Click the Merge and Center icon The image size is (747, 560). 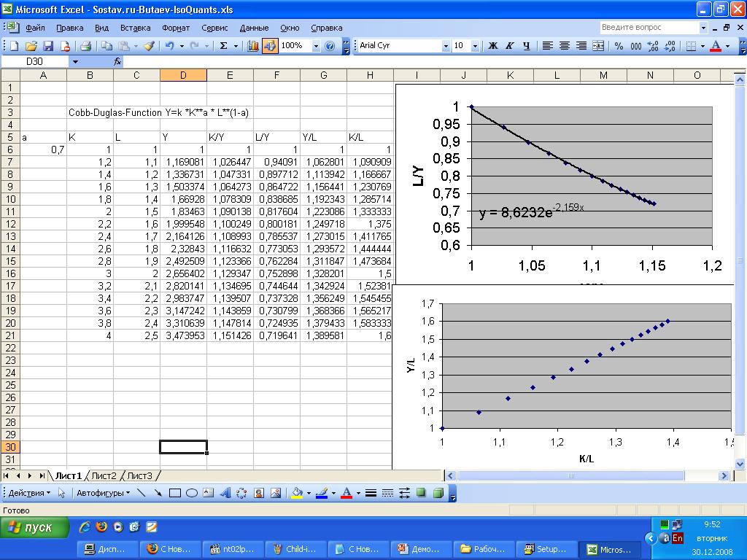click(x=598, y=46)
